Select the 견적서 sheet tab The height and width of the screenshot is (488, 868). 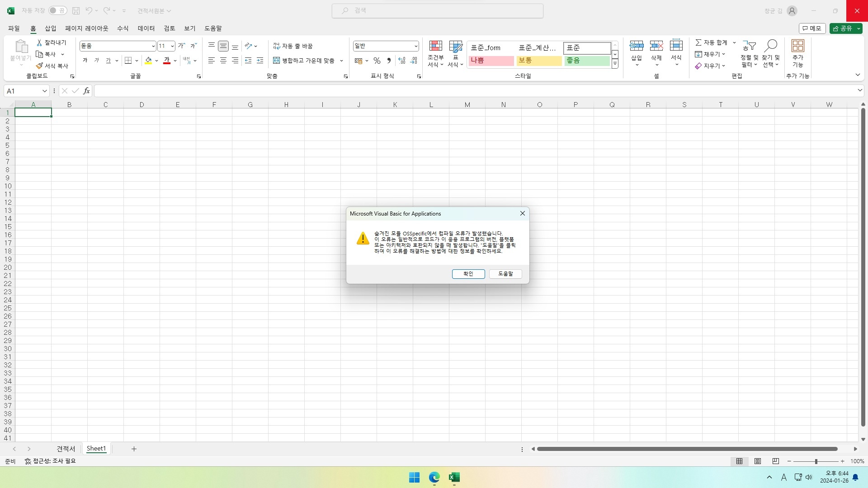click(66, 449)
